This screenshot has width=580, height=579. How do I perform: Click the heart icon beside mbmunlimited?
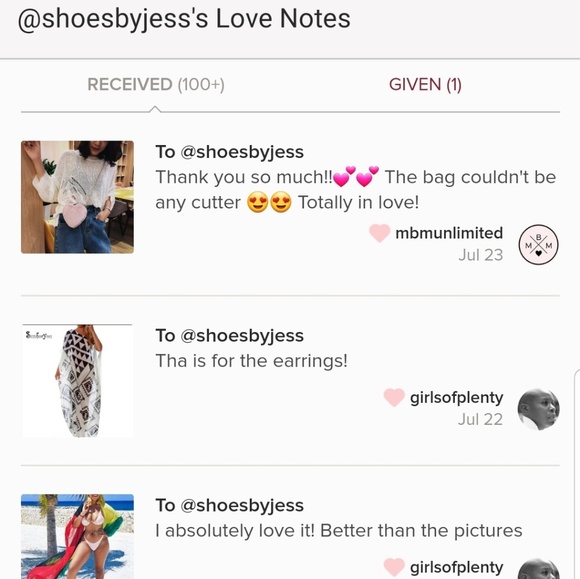point(380,233)
